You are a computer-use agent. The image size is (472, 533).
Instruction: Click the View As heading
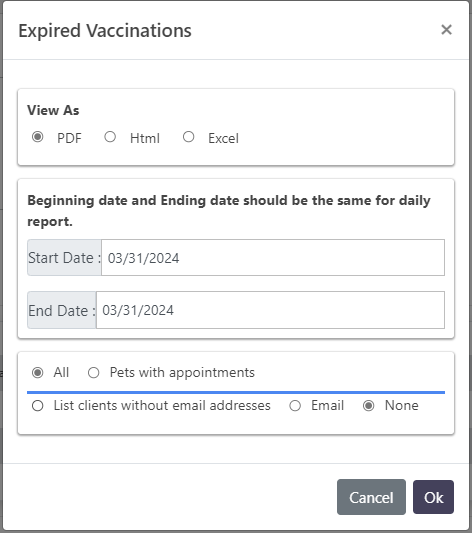[53, 110]
